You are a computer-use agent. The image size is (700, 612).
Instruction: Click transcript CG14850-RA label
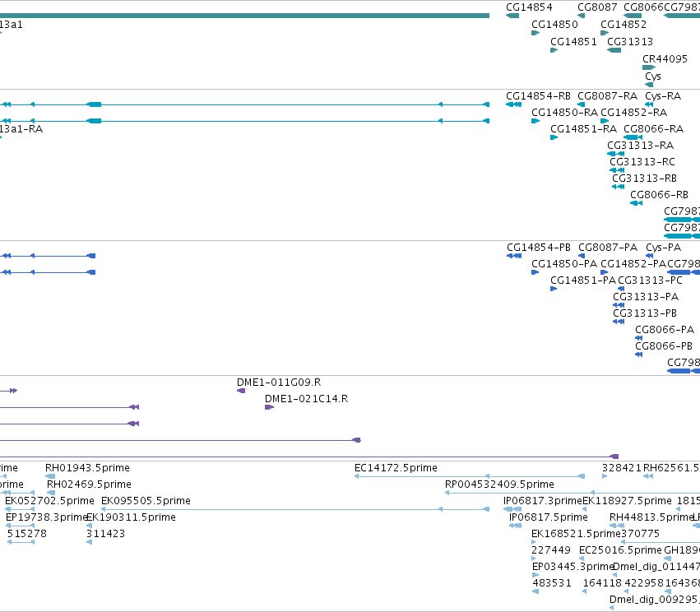coord(564,113)
